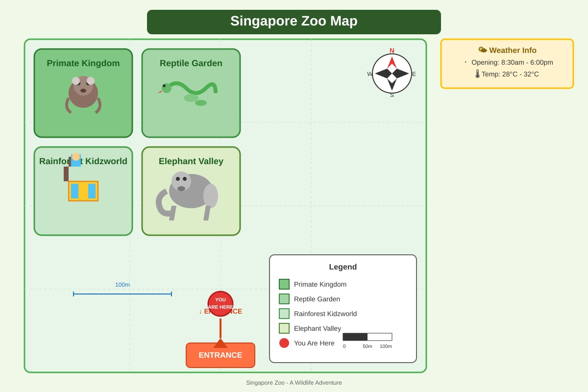Image resolution: width=588 pixels, height=392 pixels.
Task: Click the playground icon in Rainforest Kidzworld
Action: click(81, 177)
